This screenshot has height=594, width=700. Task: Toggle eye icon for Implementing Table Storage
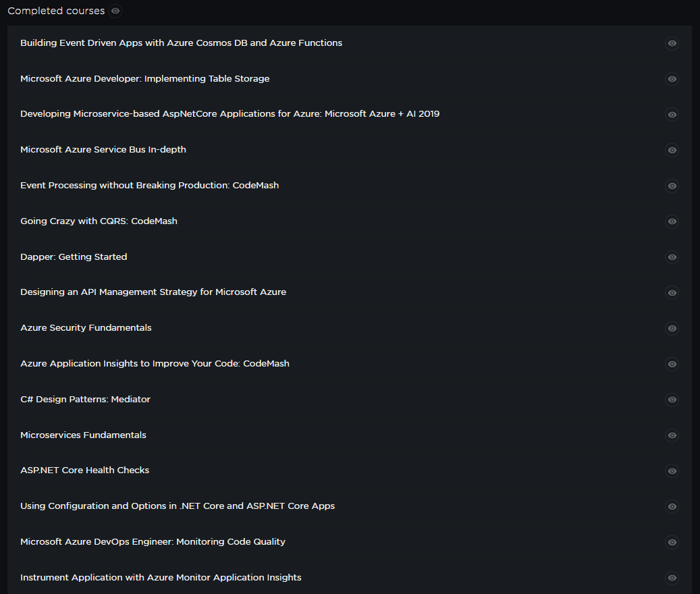(x=672, y=79)
